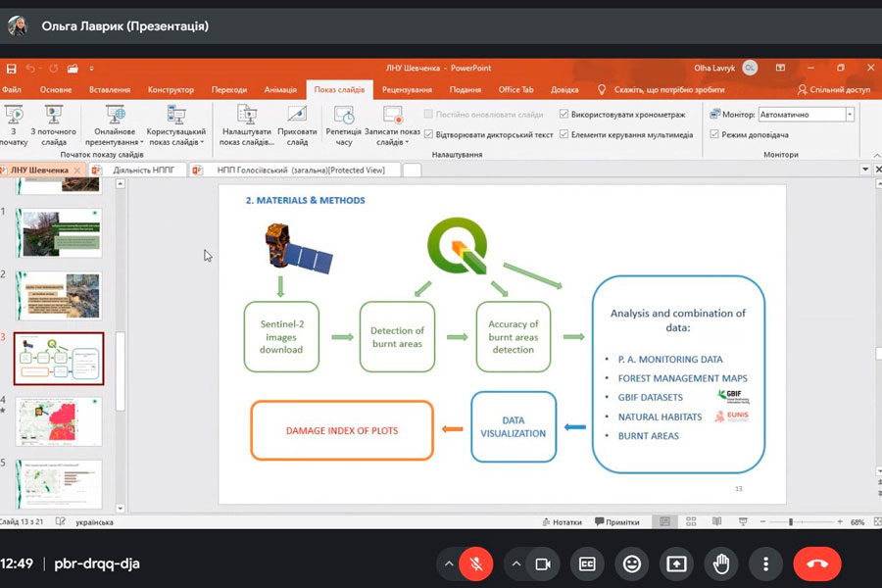Toggle Елементи керування мультимедіа checkbox
The width and height of the screenshot is (882, 588).
(x=564, y=134)
